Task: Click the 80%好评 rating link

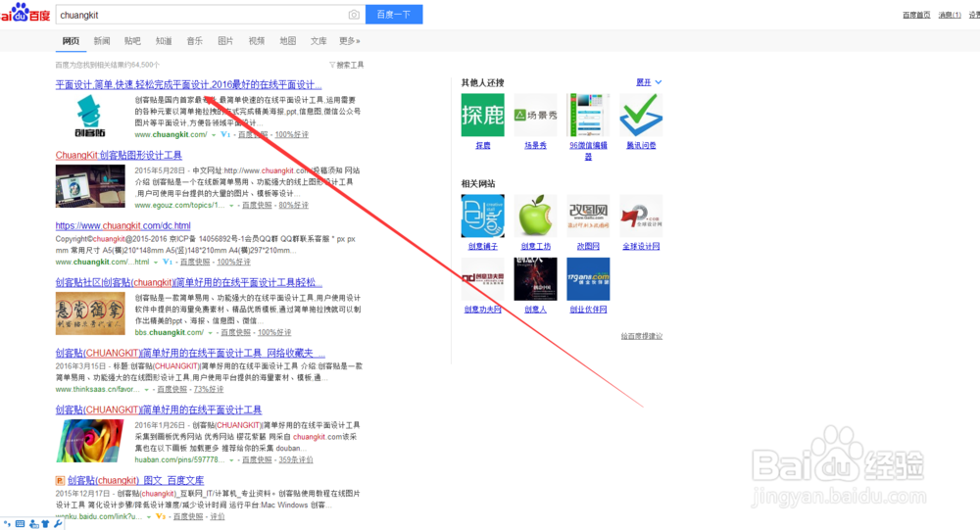Action: coord(294,205)
